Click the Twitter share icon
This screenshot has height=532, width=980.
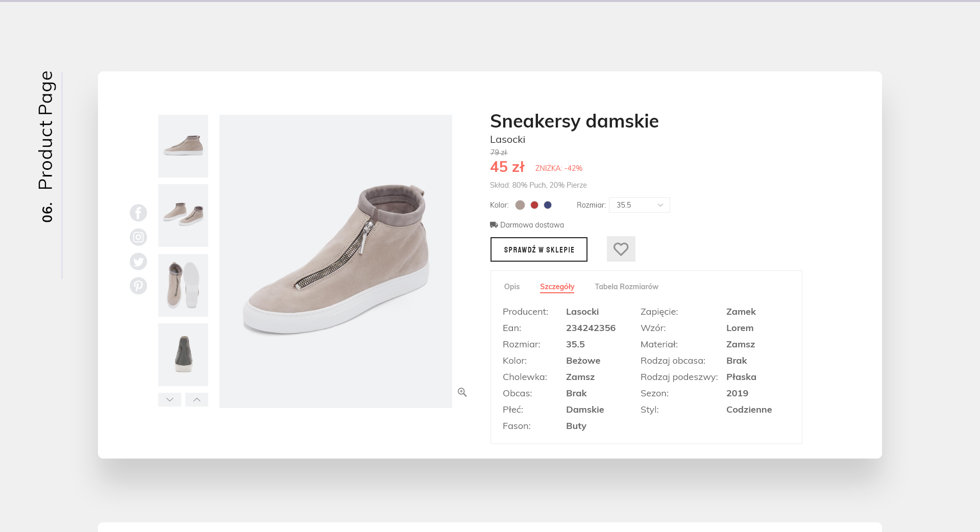[x=138, y=262]
